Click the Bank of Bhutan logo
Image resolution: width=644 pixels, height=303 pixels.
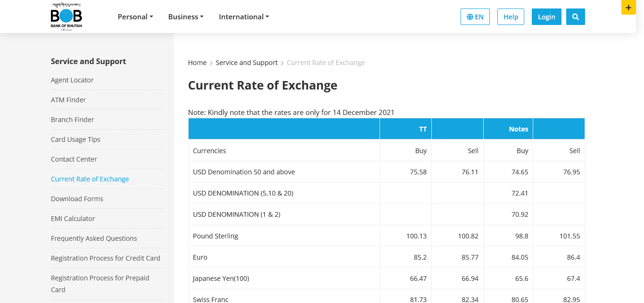(66, 17)
